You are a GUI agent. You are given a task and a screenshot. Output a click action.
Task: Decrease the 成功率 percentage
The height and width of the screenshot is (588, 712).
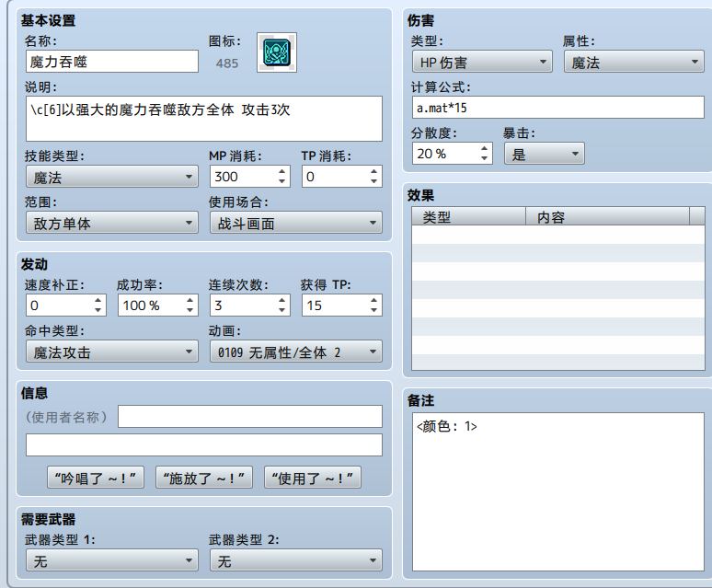point(189,311)
